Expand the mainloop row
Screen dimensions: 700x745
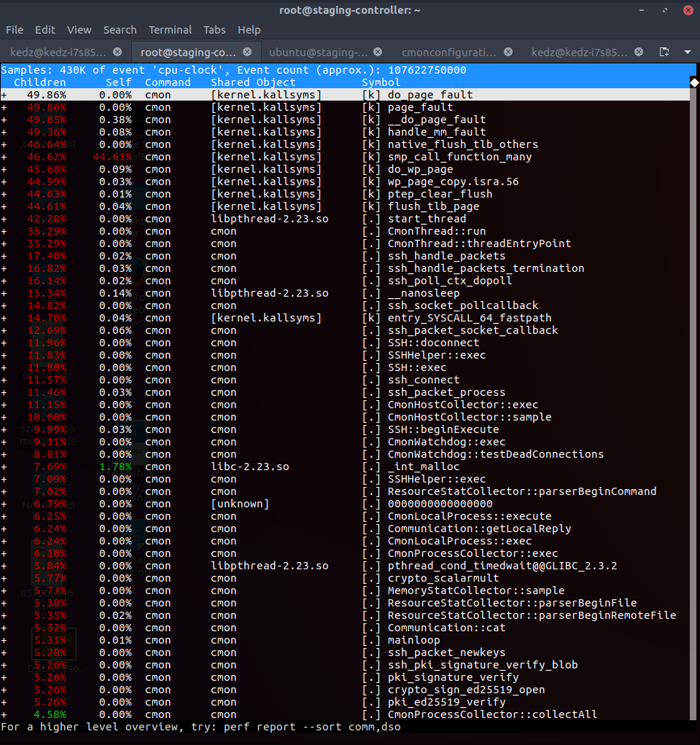4,641
